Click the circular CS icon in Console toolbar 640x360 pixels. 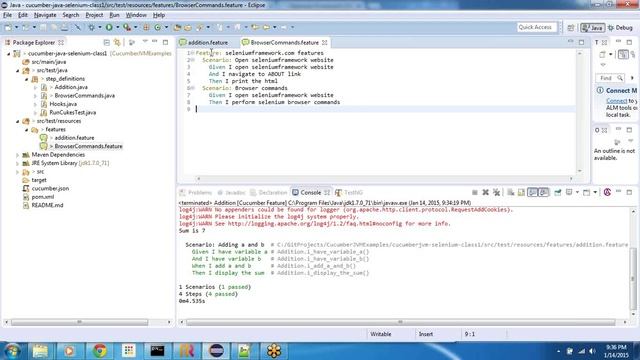(607, 192)
